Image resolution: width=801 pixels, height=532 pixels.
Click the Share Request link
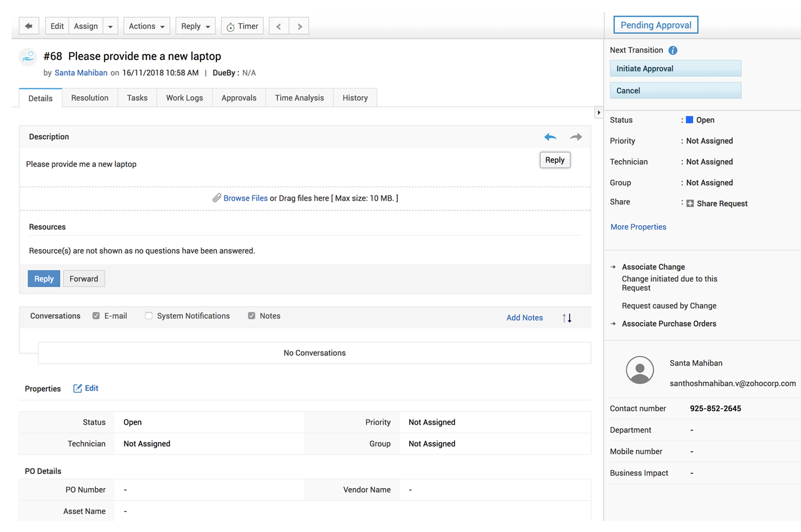[x=722, y=204]
